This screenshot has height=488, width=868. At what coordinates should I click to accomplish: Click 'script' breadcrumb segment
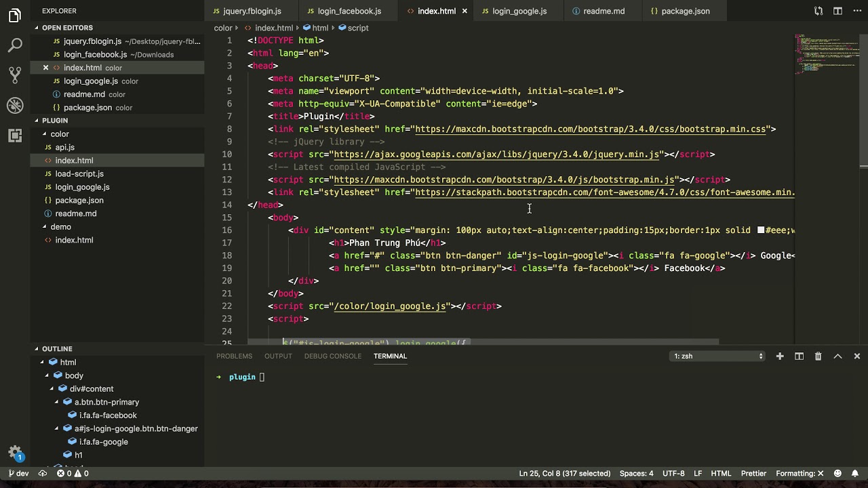[358, 28]
